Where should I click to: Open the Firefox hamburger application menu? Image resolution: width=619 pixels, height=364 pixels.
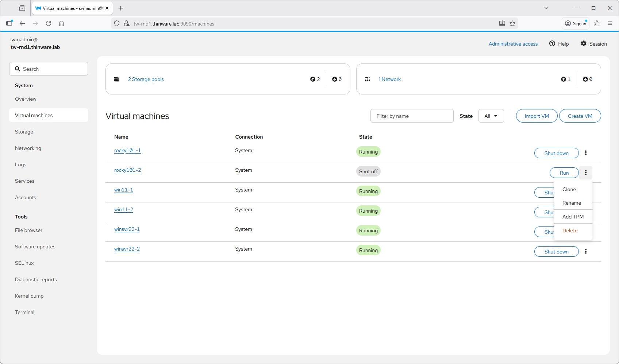(610, 24)
